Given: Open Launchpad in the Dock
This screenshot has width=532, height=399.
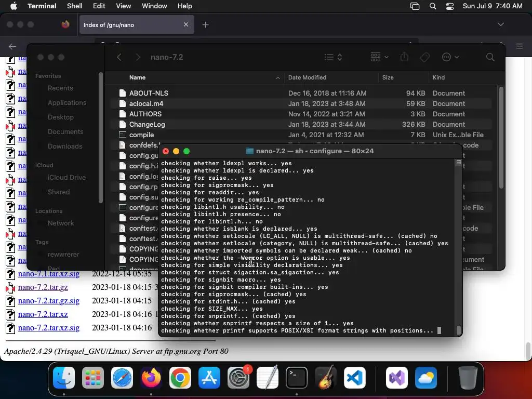Looking at the screenshot, I should coord(93,378).
